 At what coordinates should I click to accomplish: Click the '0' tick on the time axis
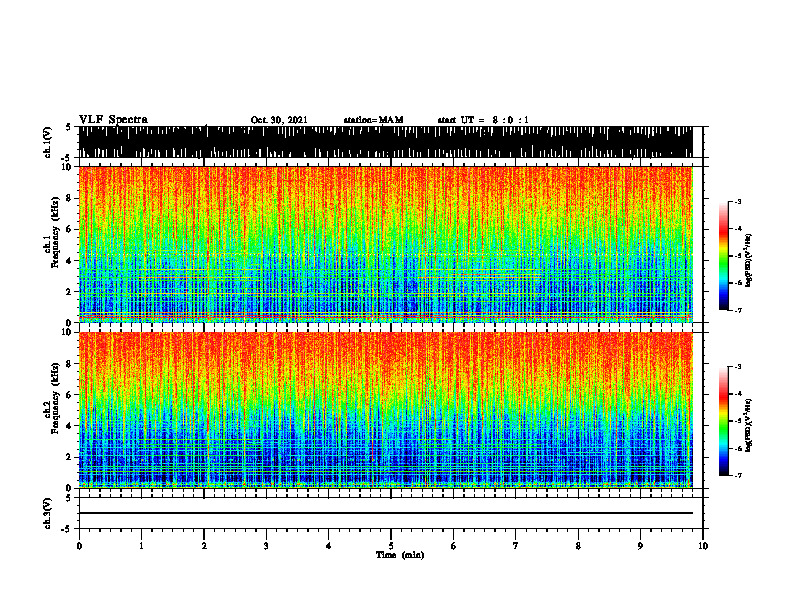coord(79,546)
